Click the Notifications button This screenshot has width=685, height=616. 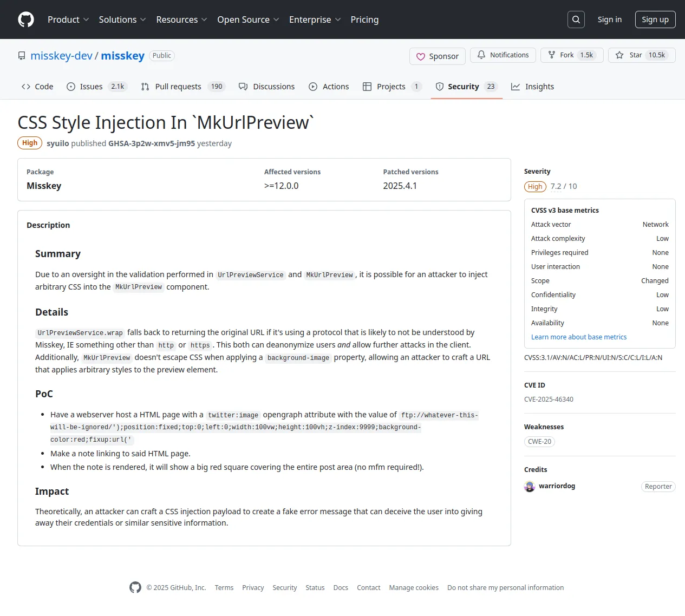tap(503, 55)
